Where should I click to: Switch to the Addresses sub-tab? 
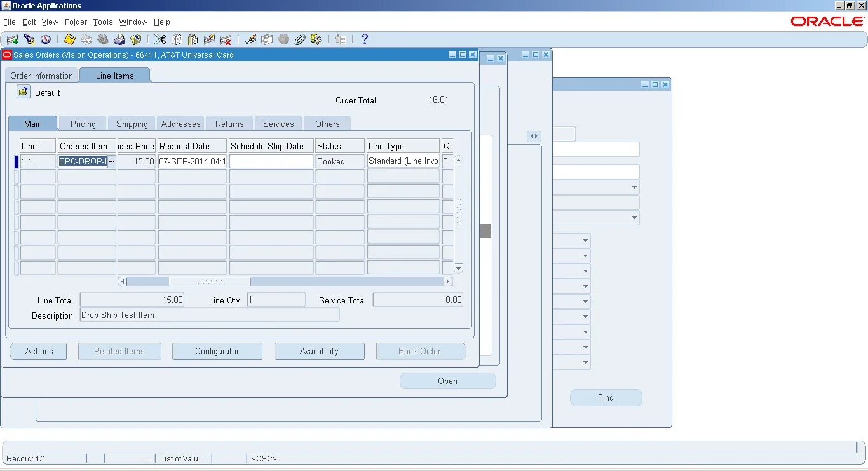click(x=181, y=124)
